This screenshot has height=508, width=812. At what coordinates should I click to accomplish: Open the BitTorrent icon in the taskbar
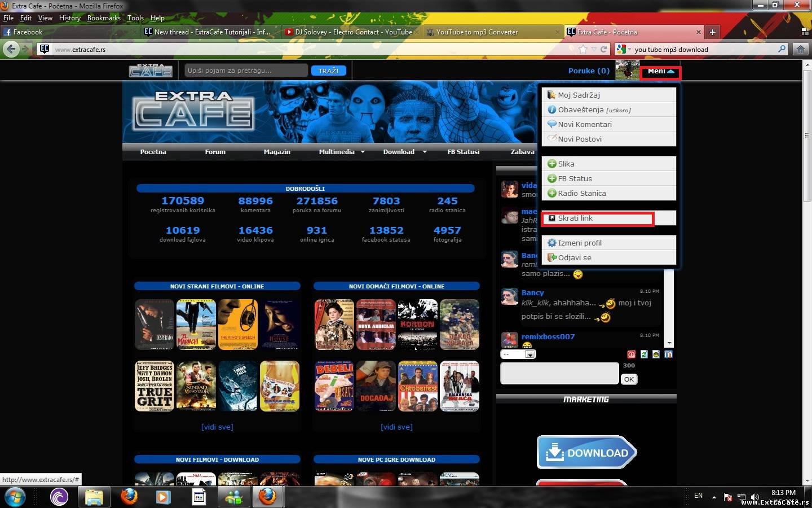[59, 497]
